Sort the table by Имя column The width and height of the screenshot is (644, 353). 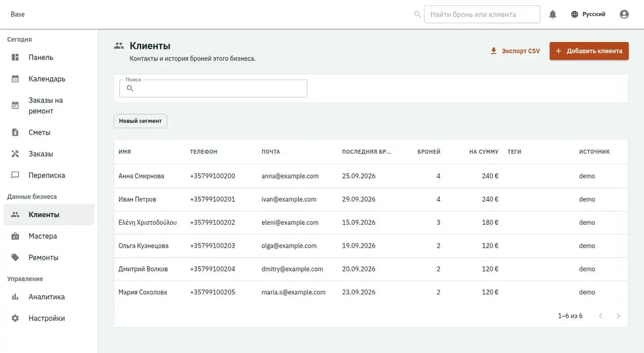pyautogui.click(x=125, y=152)
